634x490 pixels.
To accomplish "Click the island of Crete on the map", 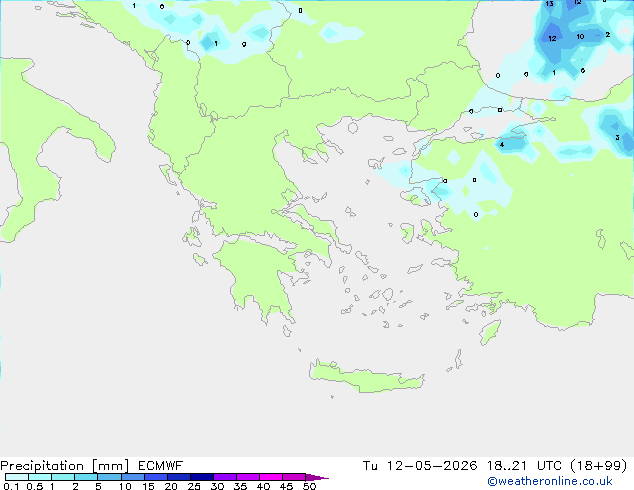I will (x=366, y=376).
